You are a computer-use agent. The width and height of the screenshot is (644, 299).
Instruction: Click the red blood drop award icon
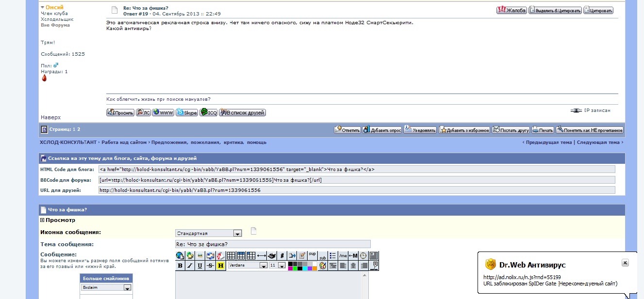44,78
